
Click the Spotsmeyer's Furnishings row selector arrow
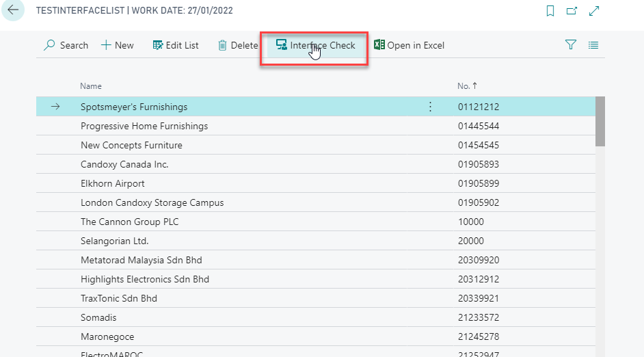[55, 107]
